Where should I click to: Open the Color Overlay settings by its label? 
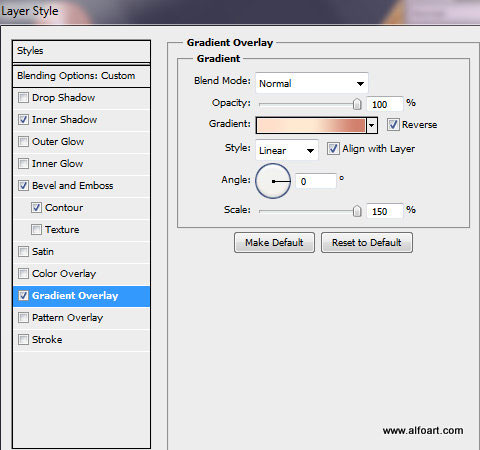click(64, 274)
